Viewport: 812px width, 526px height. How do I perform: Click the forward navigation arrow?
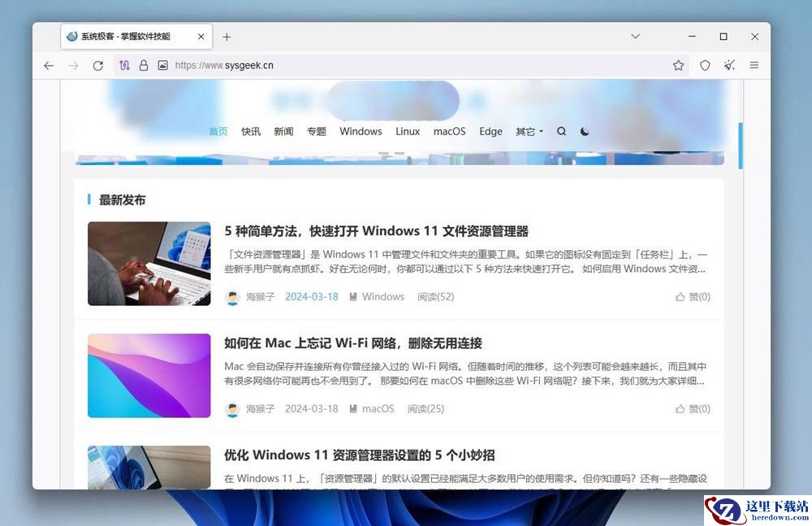73,66
